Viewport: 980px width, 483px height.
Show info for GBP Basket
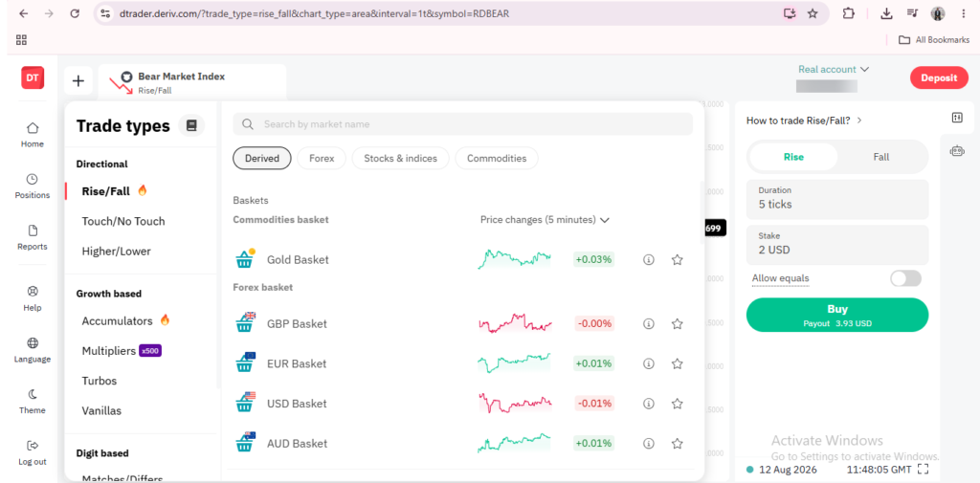[649, 323]
